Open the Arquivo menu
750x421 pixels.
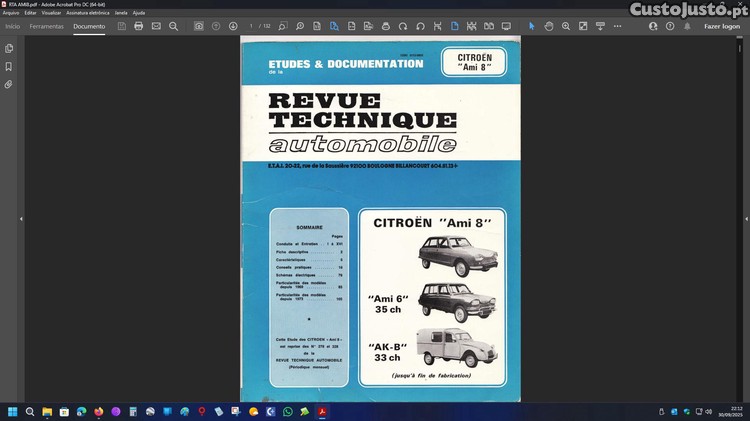[12, 13]
